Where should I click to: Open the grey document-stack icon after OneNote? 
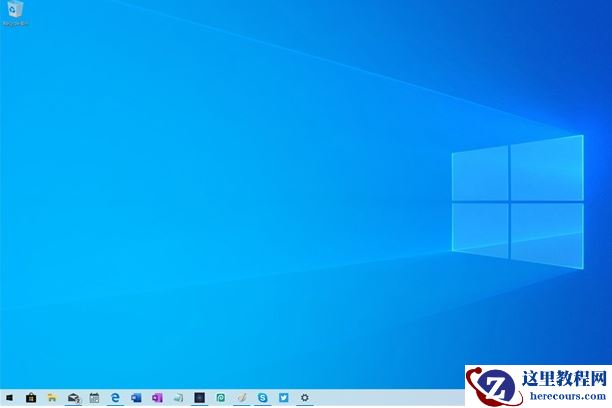(178, 398)
